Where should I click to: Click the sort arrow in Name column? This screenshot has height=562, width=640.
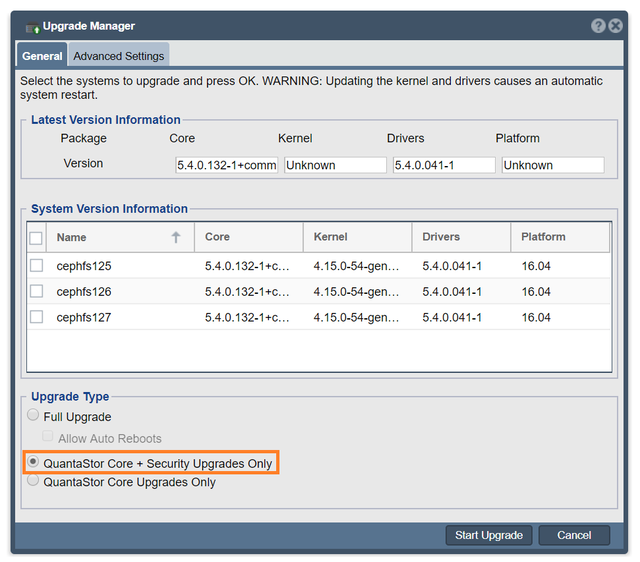coord(176,237)
